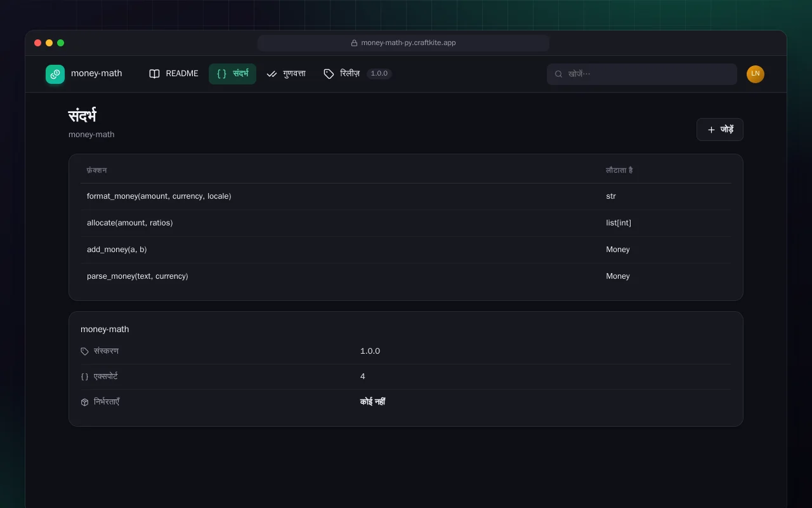The width and height of the screenshot is (812, 508).
Task: Click the lock icon in address bar
Action: pos(354,43)
